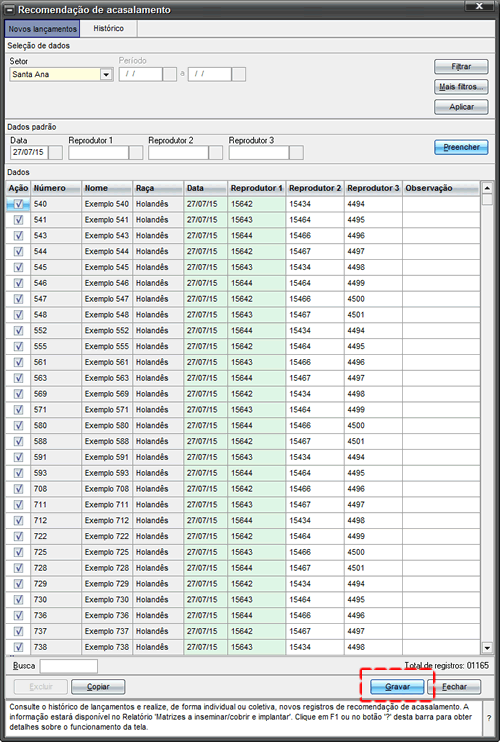Viewport: 500px width, 742px height.
Task: Click the Gravar button
Action: pos(397,687)
